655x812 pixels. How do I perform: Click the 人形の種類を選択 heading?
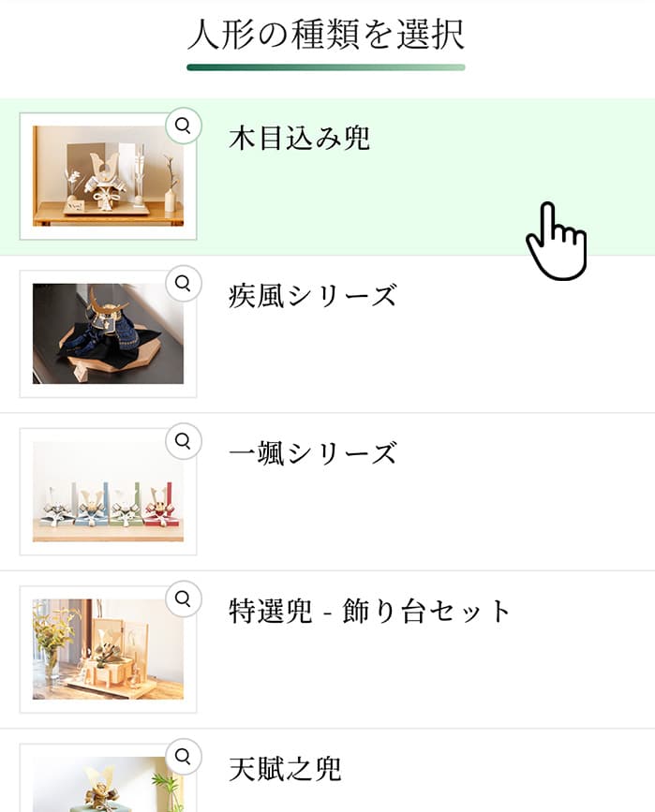(x=326, y=36)
